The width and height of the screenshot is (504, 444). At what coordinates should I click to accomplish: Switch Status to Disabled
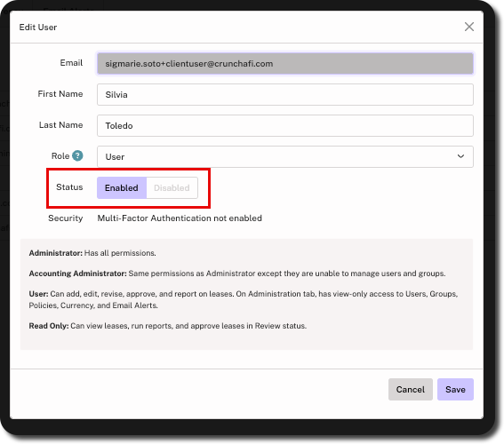(172, 187)
